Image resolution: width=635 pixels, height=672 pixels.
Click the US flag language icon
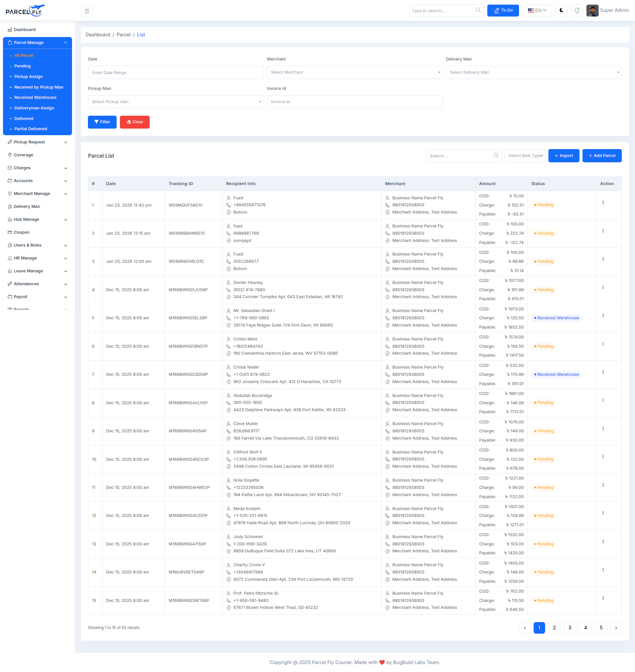point(531,10)
